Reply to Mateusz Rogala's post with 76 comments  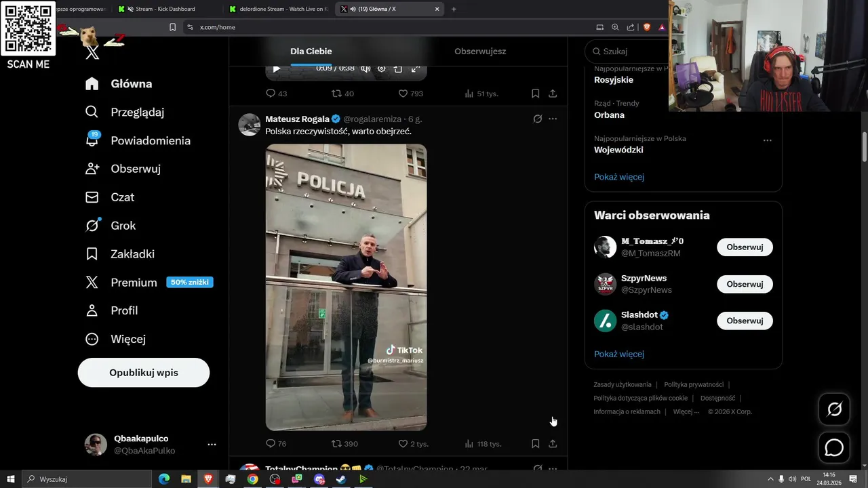276,444
